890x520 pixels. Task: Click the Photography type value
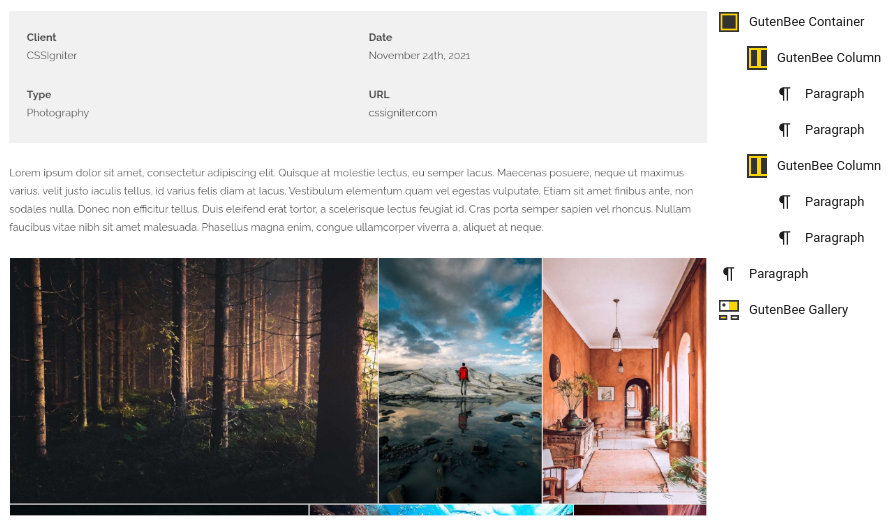[58, 112]
